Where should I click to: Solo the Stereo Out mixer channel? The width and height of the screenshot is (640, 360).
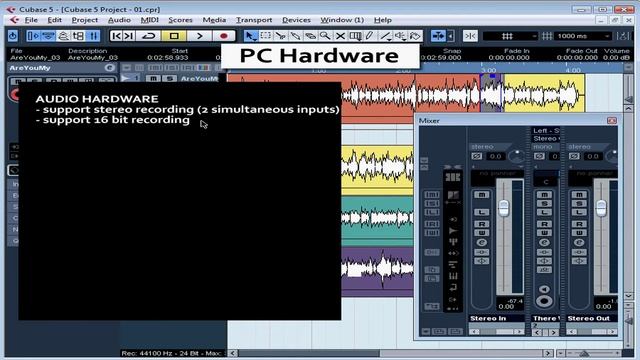[579, 204]
